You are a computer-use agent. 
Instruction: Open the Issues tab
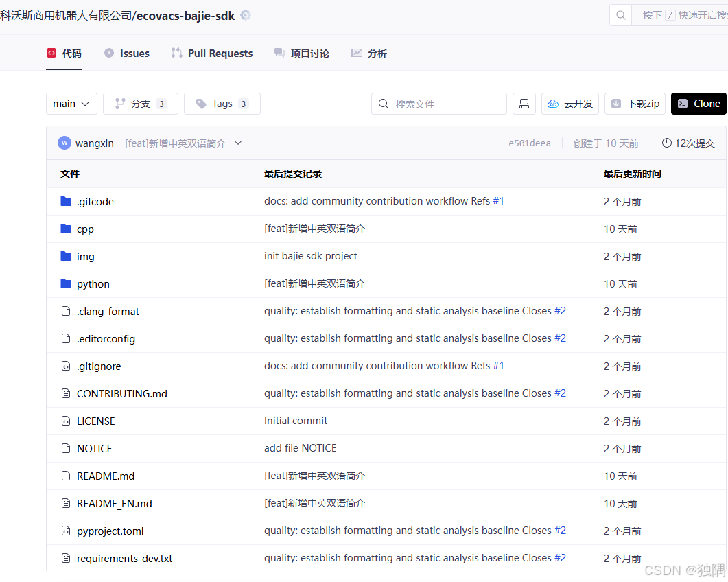[127, 54]
